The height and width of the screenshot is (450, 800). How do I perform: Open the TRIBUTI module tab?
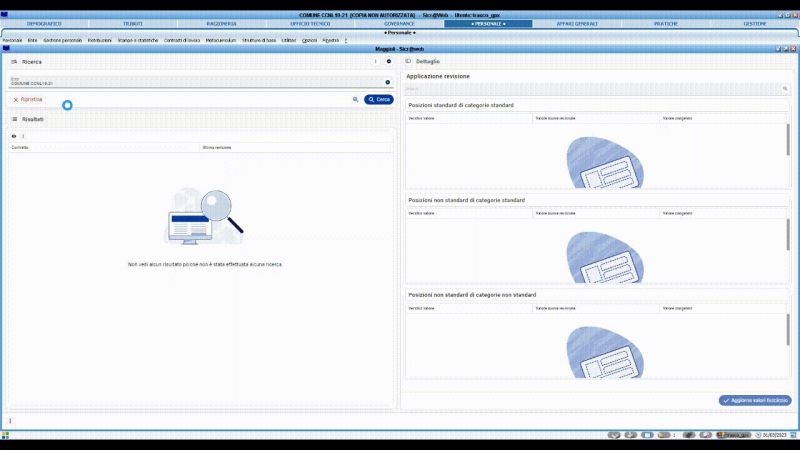(x=133, y=23)
